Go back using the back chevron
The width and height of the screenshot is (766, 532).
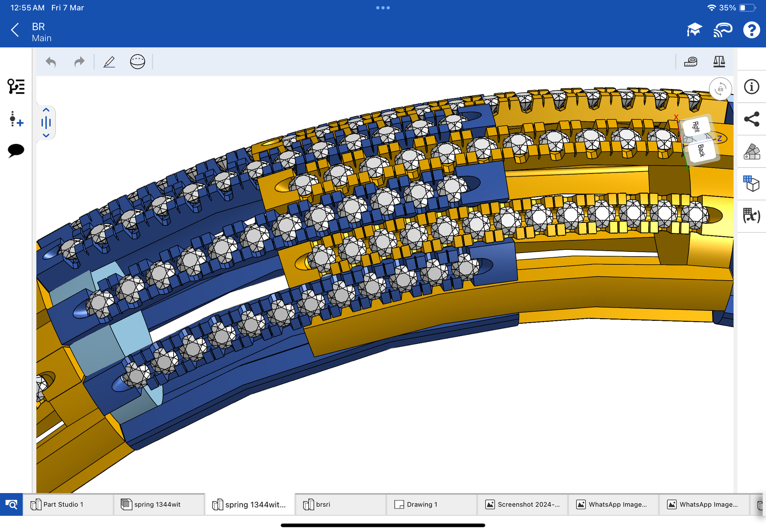[15, 30]
